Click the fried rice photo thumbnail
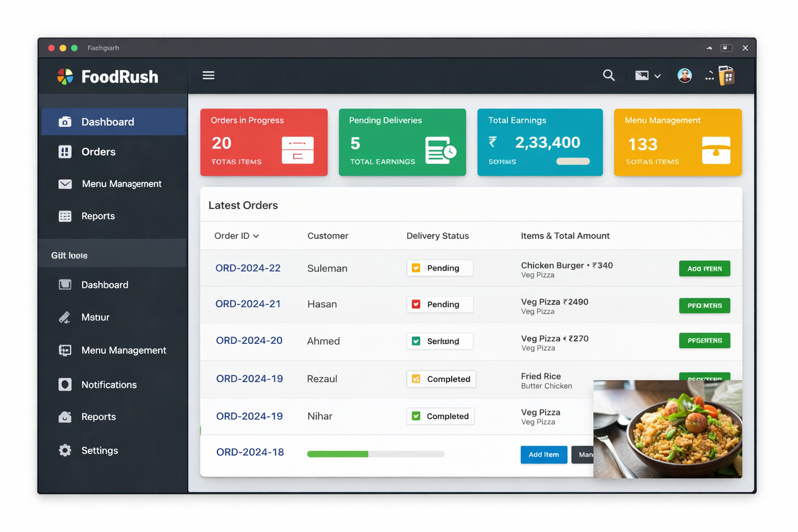Screen dimensions: 798x532 668,429
